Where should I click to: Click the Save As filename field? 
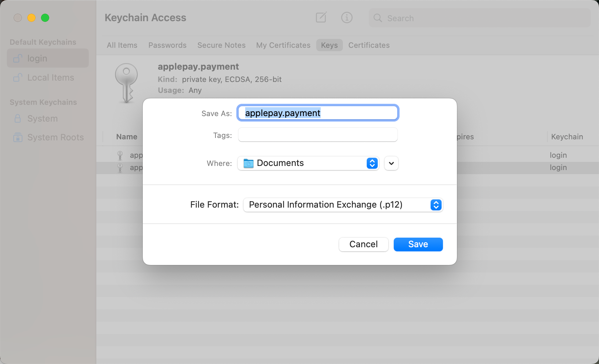(318, 113)
